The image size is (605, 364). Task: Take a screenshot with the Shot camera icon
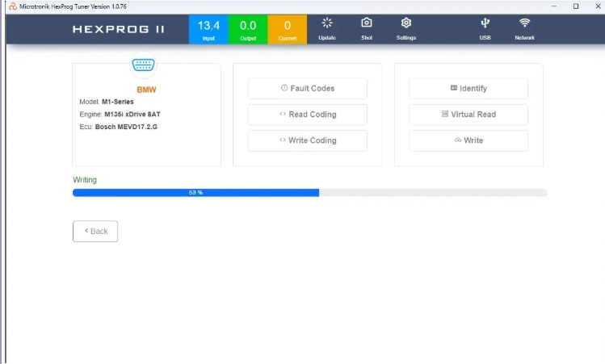click(x=367, y=23)
